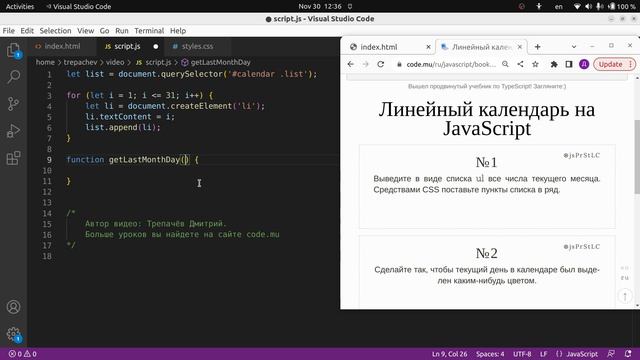
Task: Switch to the index.html editor tab
Action: coord(62,46)
